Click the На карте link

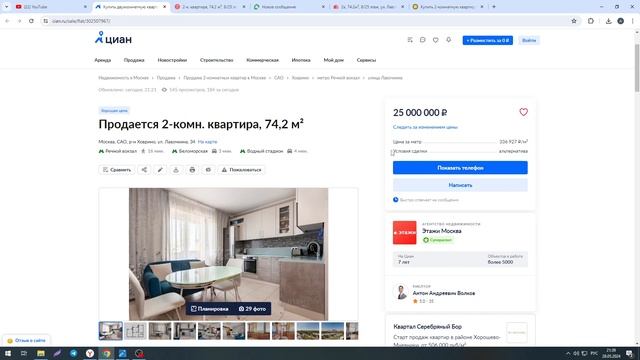point(207,142)
